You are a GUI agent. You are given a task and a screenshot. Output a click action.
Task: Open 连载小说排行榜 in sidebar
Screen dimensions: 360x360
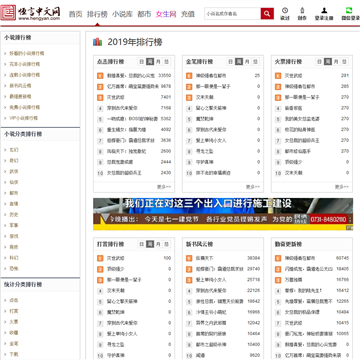pos(25,75)
